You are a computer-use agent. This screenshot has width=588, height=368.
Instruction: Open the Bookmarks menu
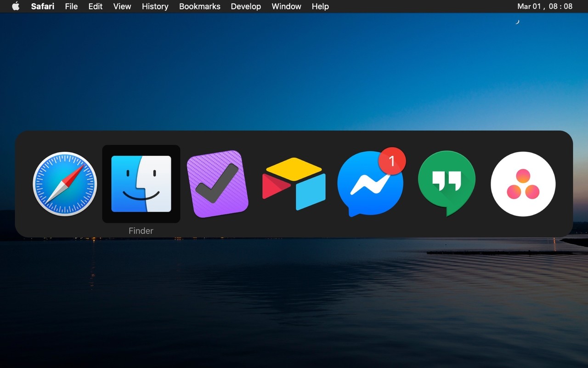pos(200,6)
